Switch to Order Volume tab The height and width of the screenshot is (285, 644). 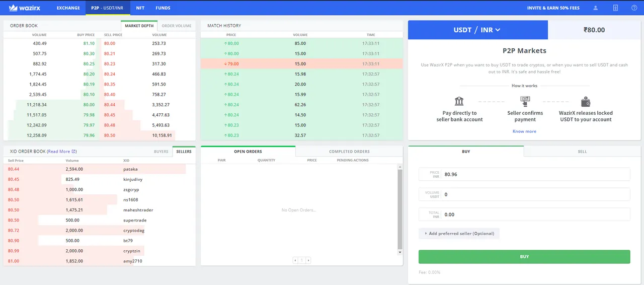pyautogui.click(x=177, y=26)
